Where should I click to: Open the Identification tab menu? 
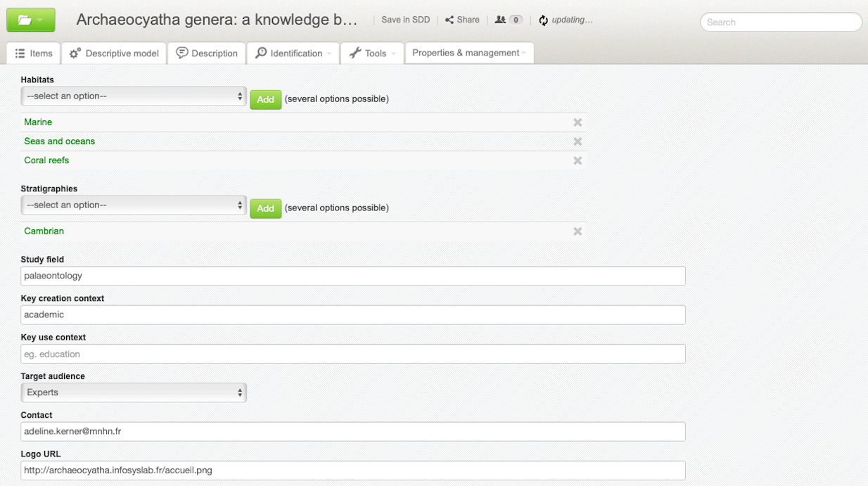(293, 53)
